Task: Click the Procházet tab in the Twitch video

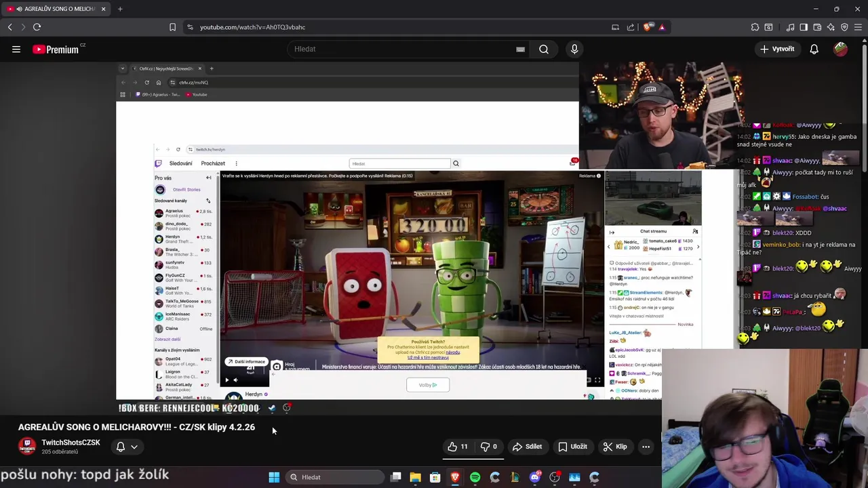Action: tap(213, 163)
